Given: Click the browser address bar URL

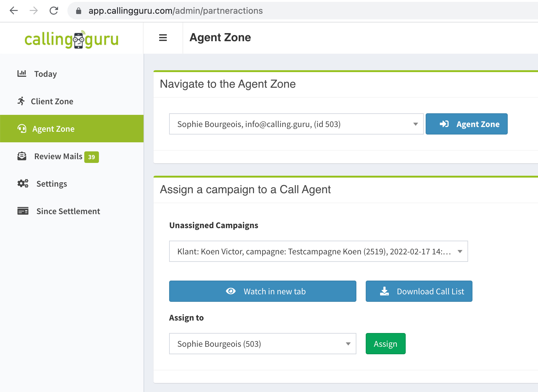Looking at the screenshot, I should click(x=175, y=11).
